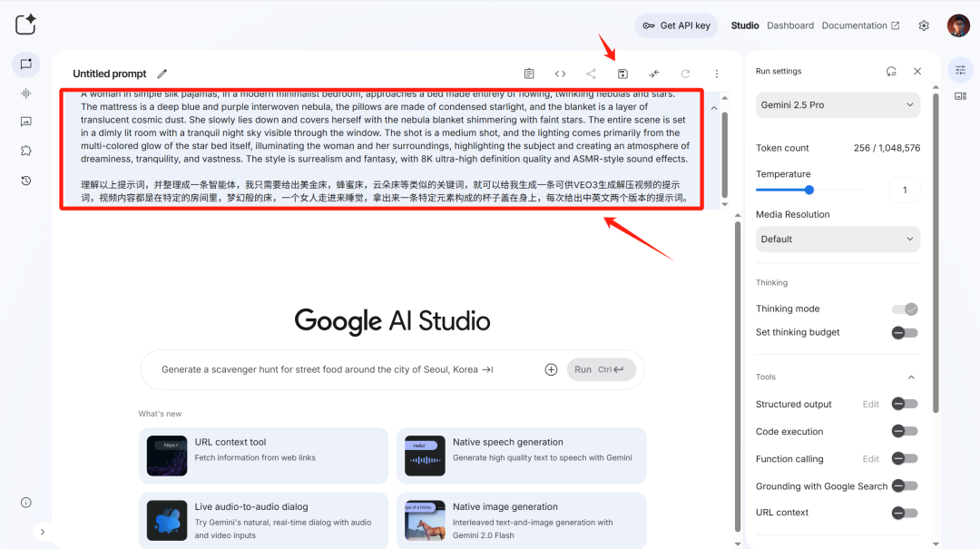Click the Run button

point(601,369)
